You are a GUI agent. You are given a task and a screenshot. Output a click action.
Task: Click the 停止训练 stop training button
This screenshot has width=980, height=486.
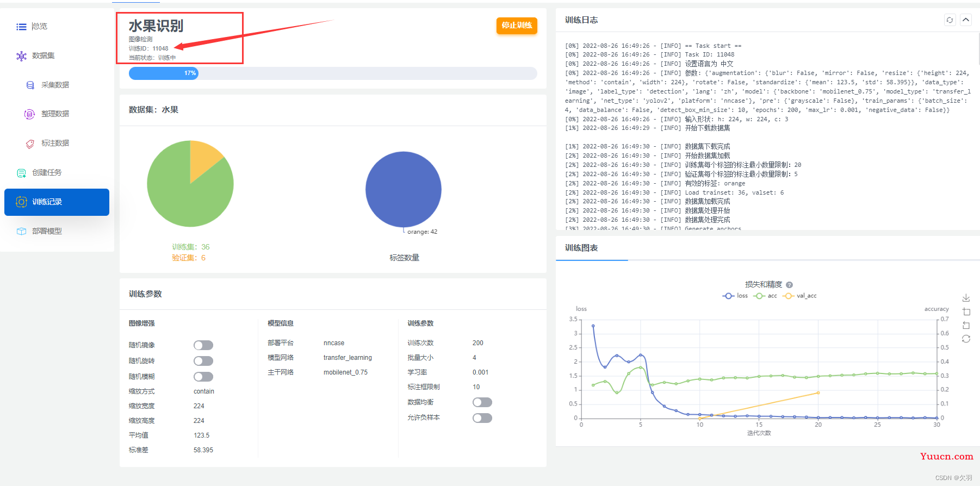(x=517, y=26)
